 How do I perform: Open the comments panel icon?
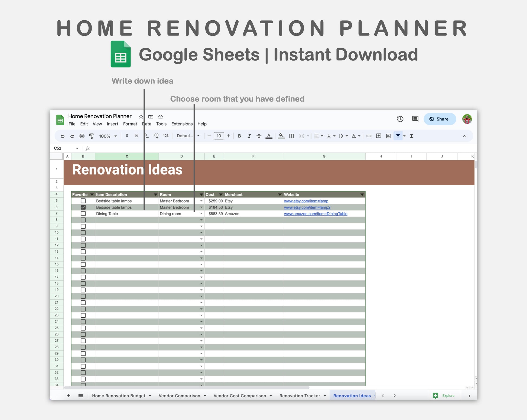coord(415,119)
